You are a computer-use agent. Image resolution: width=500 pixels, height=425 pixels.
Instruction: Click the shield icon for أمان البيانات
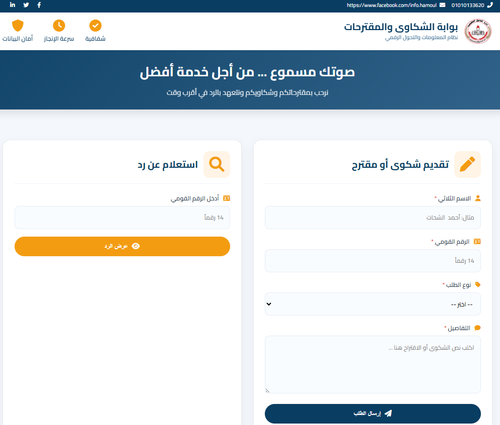(18, 26)
